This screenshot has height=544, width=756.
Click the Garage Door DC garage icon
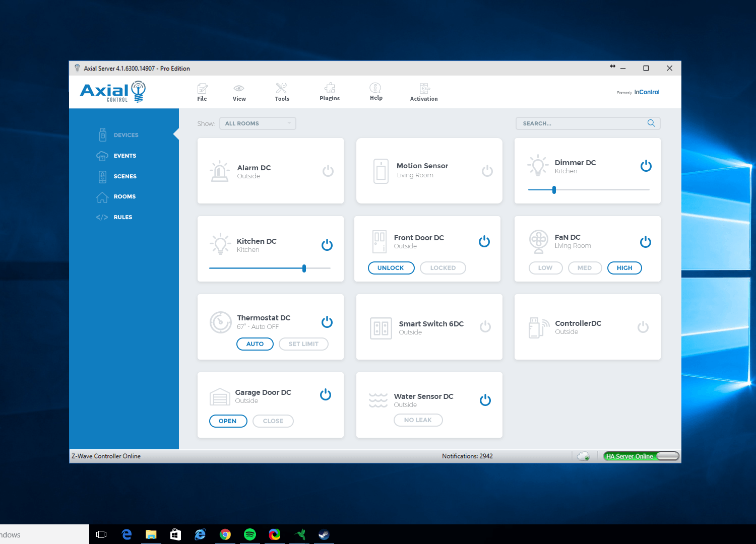click(x=220, y=397)
